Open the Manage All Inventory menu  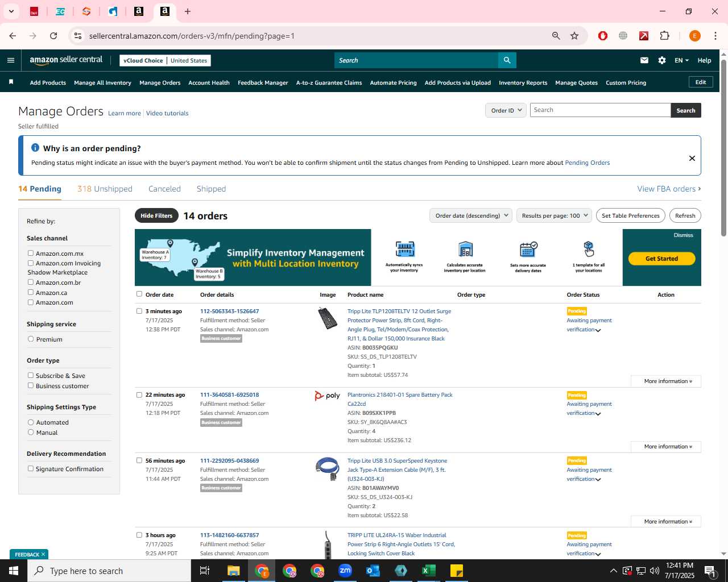point(102,83)
